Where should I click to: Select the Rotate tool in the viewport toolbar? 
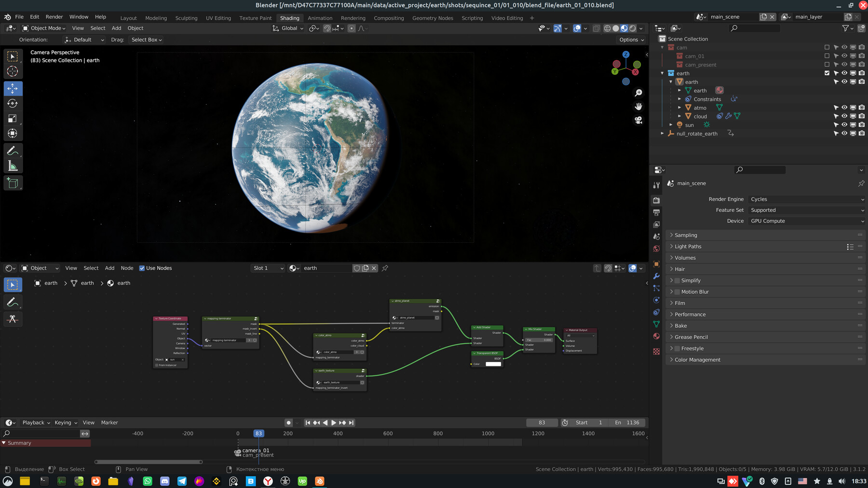[13, 103]
